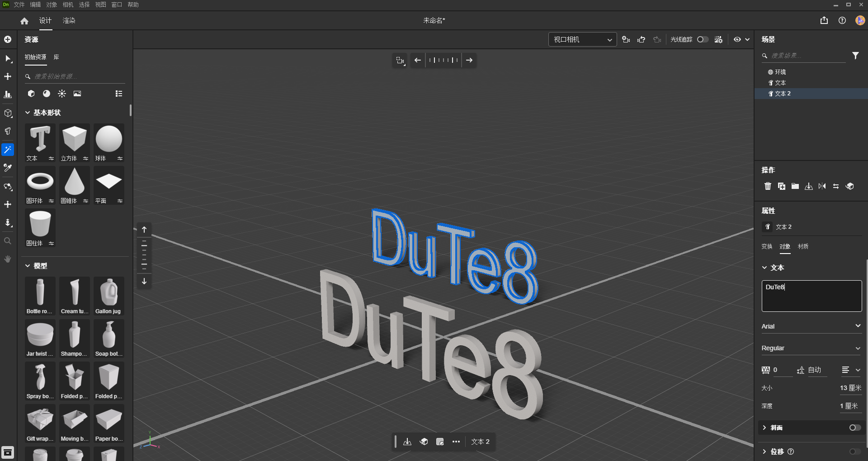Click camera down arrow on vertical control
Image resolution: width=868 pixels, height=461 pixels.
click(144, 281)
